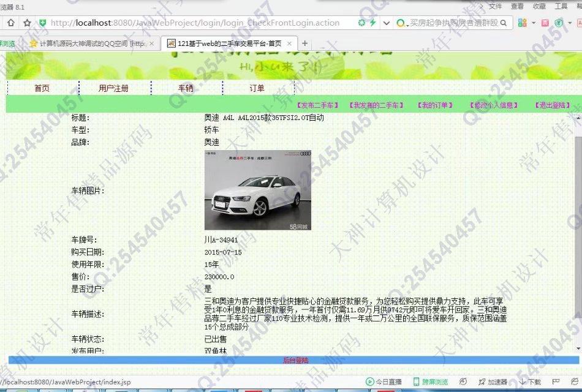Click the search magnifier icon
The image size is (582, 392).
coord(504,23)
